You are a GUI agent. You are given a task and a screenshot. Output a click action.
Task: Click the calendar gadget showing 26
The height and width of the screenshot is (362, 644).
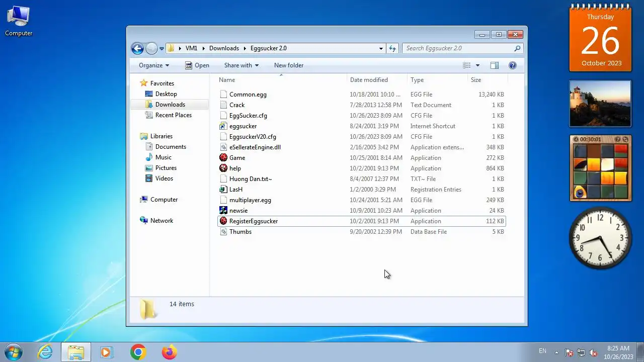pyautogui.click(x=600, y=38)
